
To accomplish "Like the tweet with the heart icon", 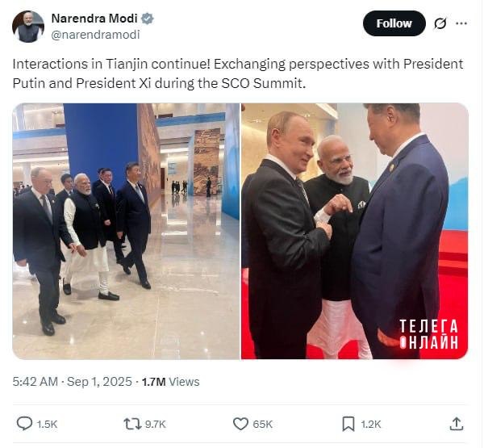I will click(240, 423).
